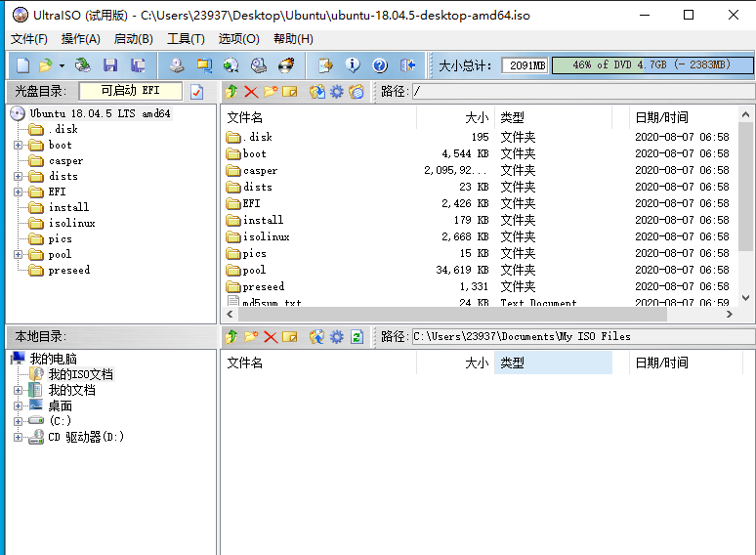Click the local path input field
This screenshot has width=756, height=555.
click(583, 336)
